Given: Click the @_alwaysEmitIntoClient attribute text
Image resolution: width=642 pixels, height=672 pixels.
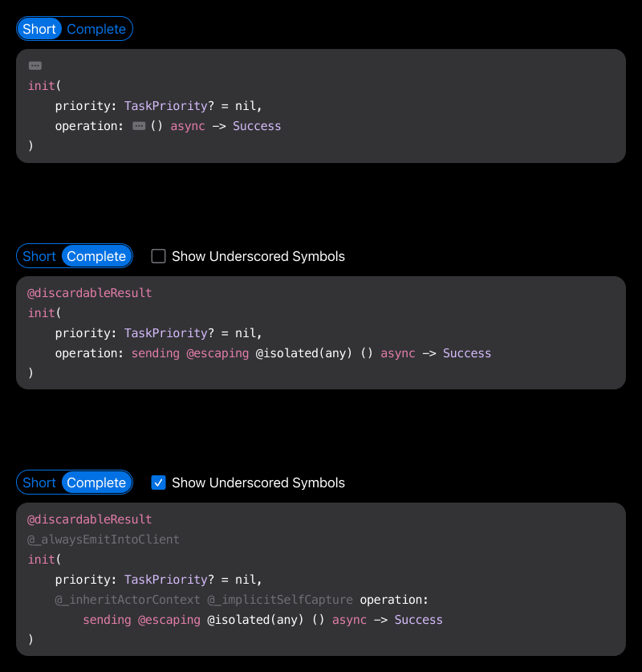Looking at the screenshot, I should click(x=104, y=540).
